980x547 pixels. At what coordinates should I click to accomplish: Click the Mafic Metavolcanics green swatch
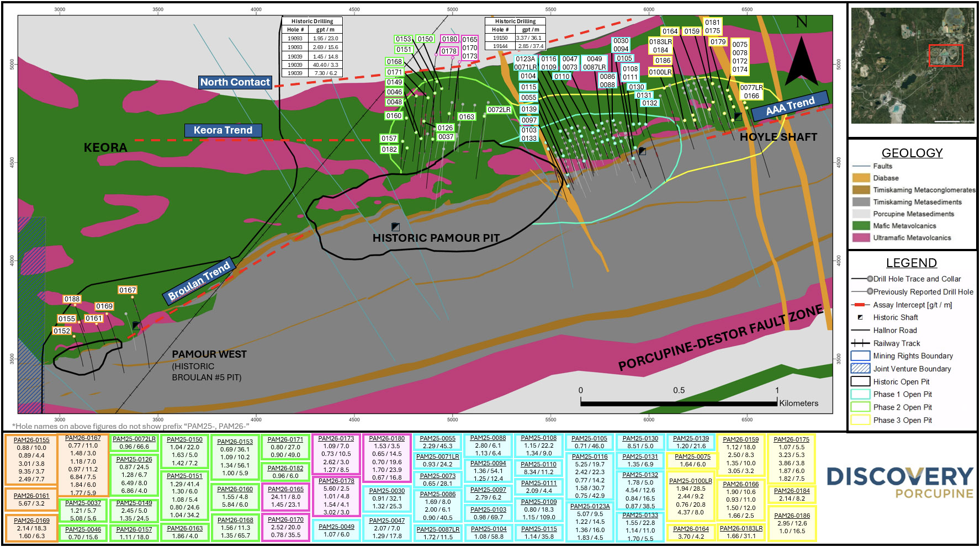point(861,226)
